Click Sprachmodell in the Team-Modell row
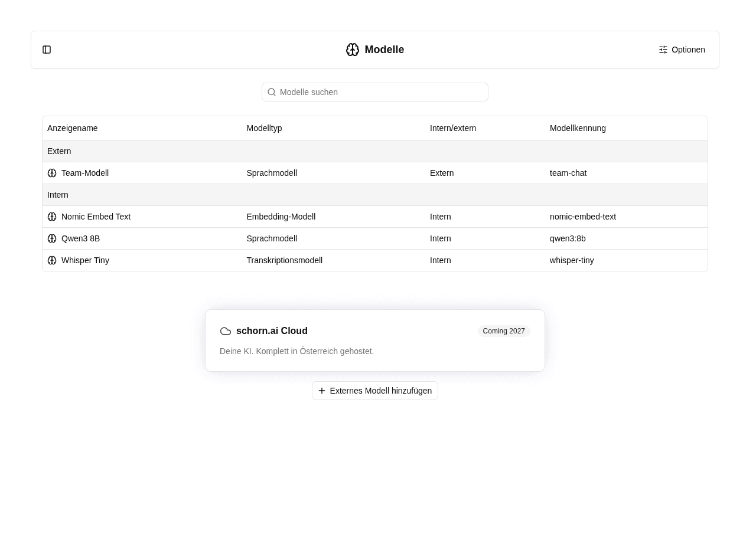The height and width of the screenshot is (550, 756). 272,173
